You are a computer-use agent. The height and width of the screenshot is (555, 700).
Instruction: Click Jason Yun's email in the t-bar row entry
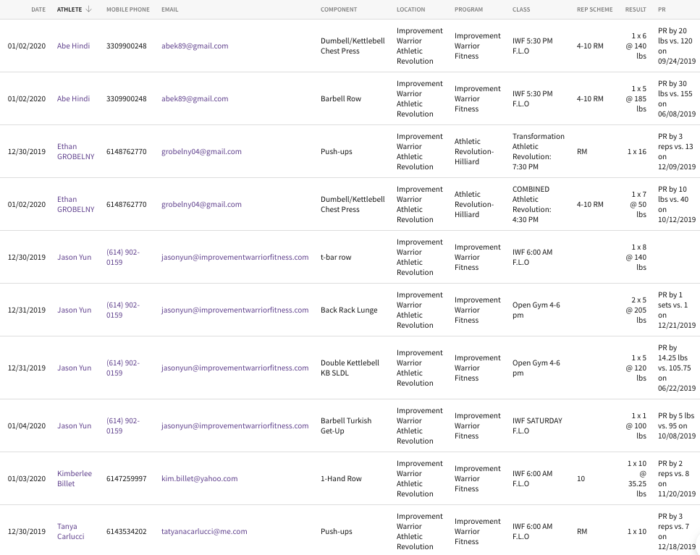click(235, 257)
